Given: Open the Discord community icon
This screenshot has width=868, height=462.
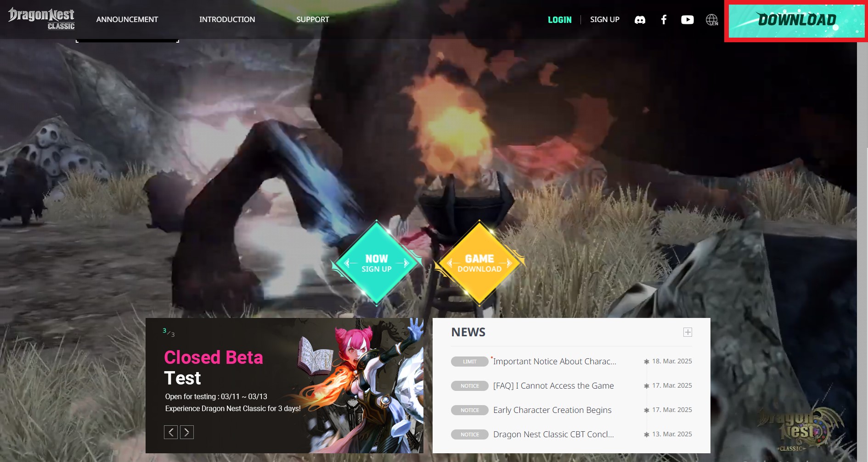Looking at the screenshot, I should (x=640, y=20).
